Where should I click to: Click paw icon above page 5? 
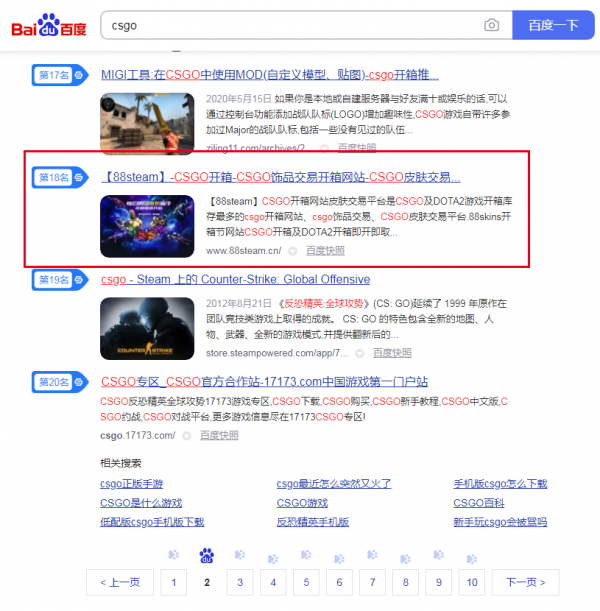[306, 554]
